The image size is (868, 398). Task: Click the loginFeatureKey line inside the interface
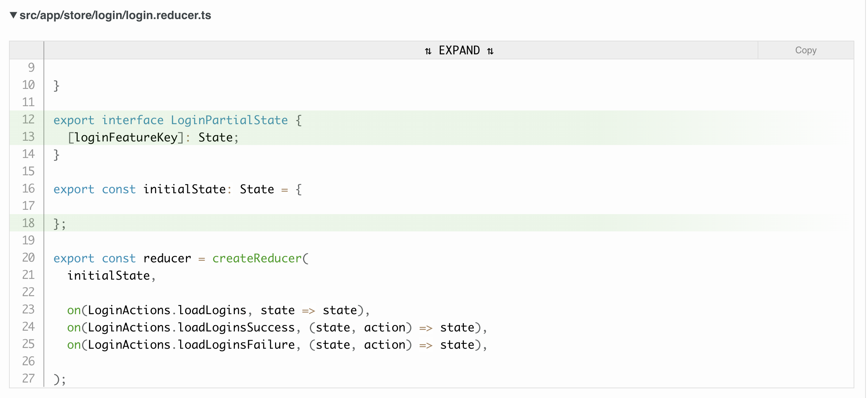(x=153, y=137)
